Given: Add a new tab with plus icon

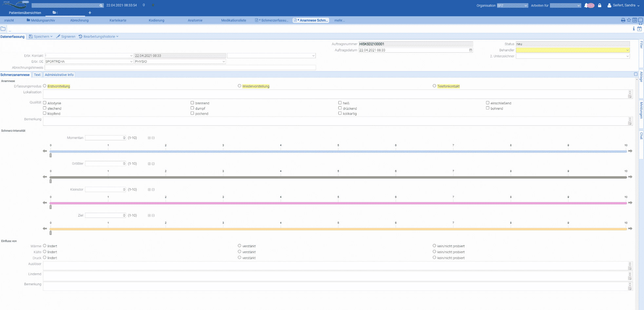Looking at the screenshot, I should click(90, 13).
